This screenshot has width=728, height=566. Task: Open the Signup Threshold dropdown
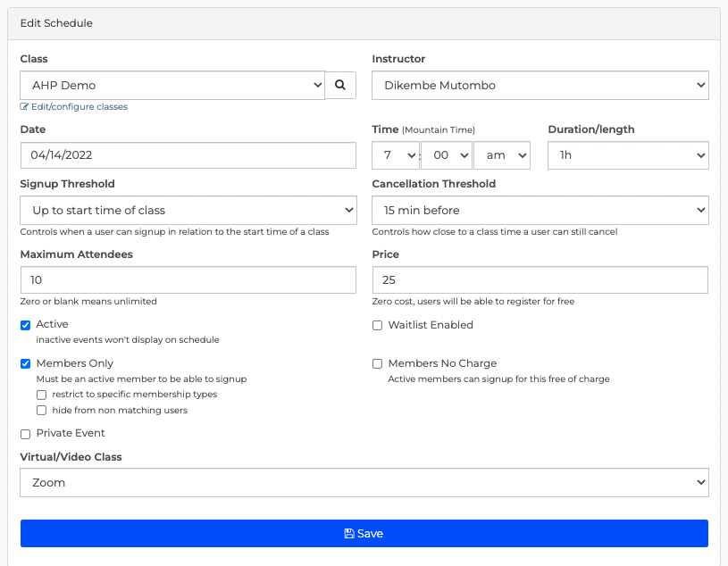188,210
